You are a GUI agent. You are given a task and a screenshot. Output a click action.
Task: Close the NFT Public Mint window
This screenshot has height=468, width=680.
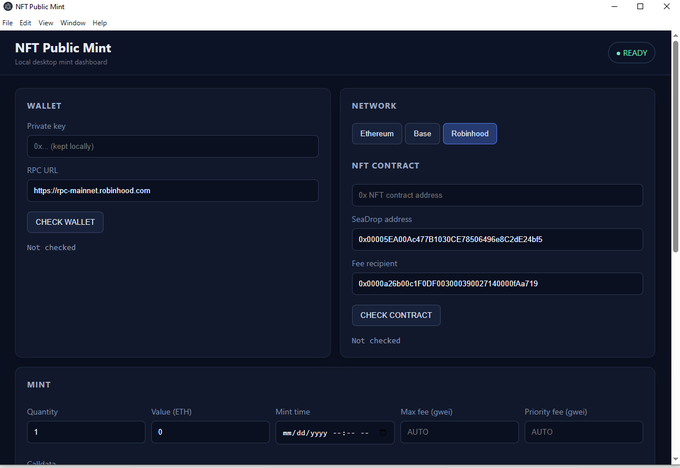(667, 7)
